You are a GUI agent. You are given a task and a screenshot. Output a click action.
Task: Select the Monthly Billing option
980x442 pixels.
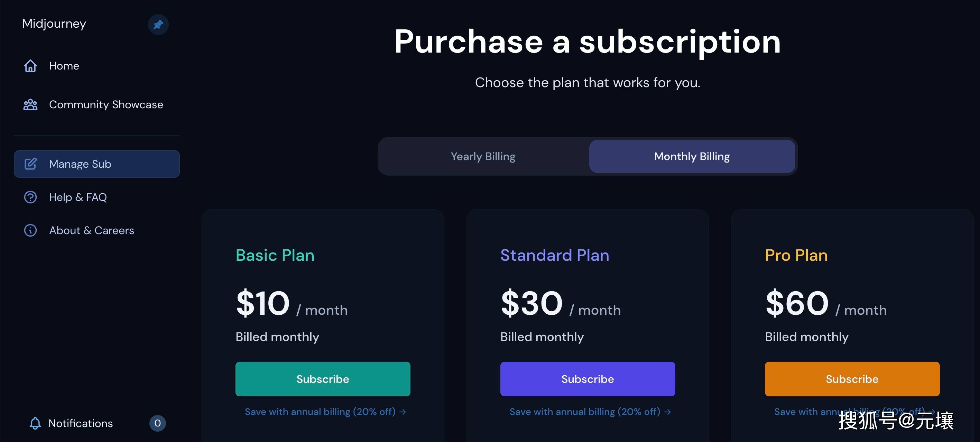point(692,156)
